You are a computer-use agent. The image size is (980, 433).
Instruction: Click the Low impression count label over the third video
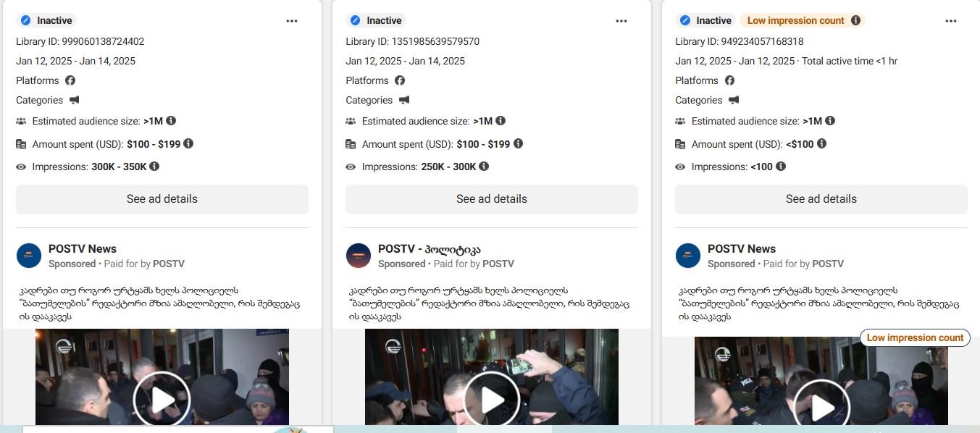(915, 337)
